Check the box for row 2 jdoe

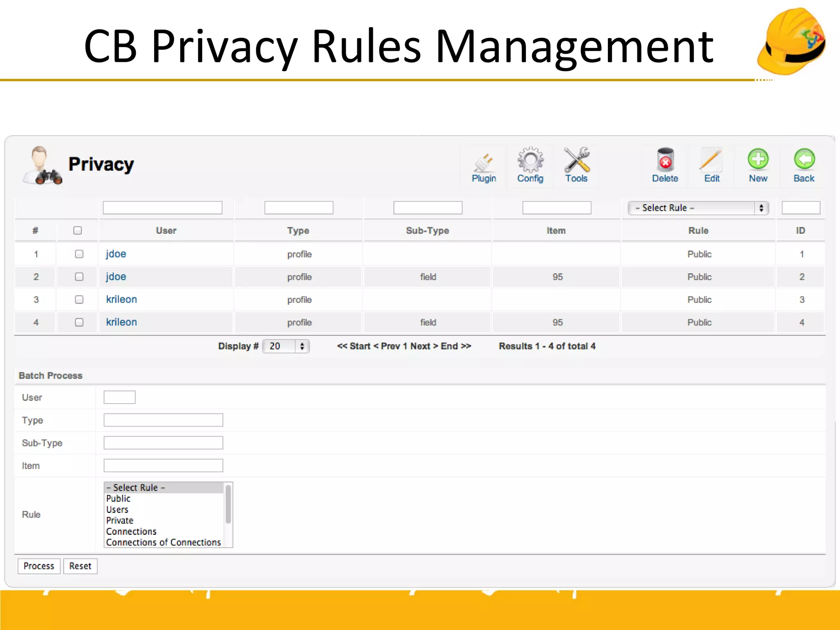[x=79, y=277]
